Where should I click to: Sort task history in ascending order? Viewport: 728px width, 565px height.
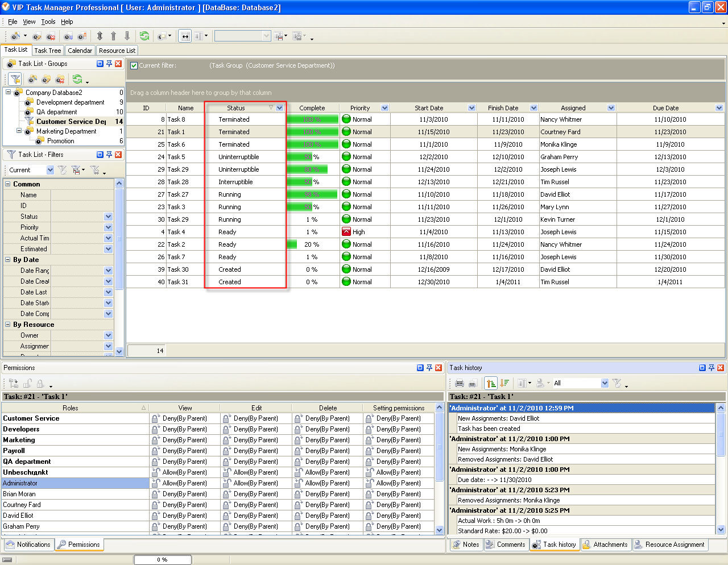pos(491,383)
